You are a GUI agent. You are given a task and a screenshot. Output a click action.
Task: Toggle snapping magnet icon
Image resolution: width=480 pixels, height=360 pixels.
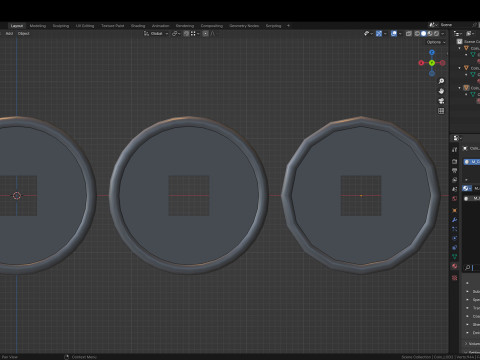(186, 34)
